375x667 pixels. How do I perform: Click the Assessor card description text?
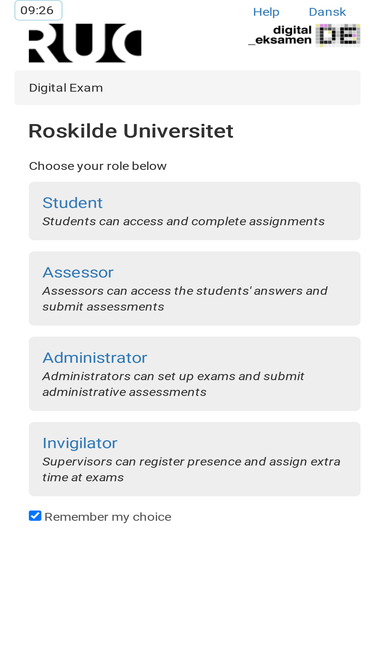point(185,299)
